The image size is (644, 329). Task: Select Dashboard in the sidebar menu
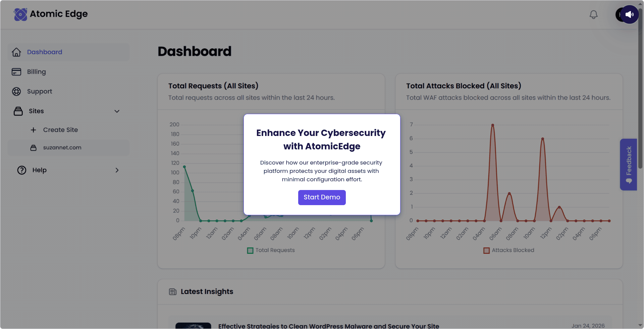click(45, 52)
